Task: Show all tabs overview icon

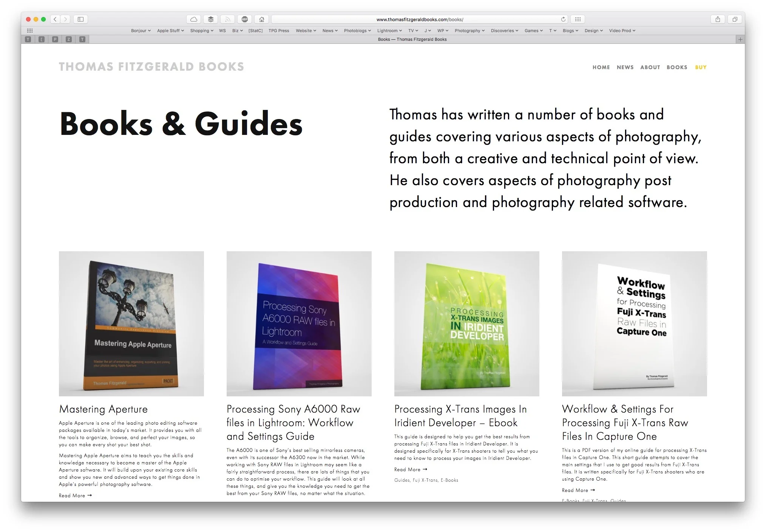Action: pos(735,19)
